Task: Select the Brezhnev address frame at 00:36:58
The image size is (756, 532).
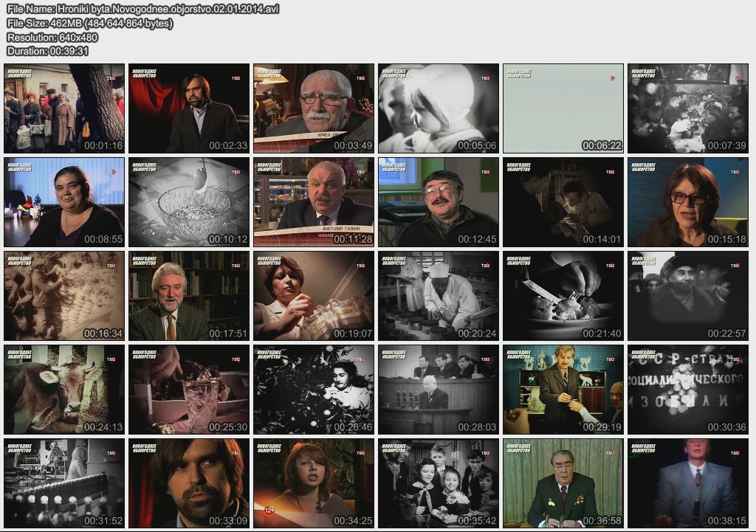Action: (x=563, y=483)
